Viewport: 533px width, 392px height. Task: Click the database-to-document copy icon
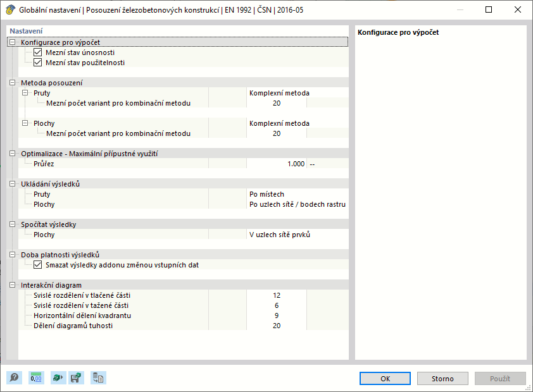[x=99, y=377]
